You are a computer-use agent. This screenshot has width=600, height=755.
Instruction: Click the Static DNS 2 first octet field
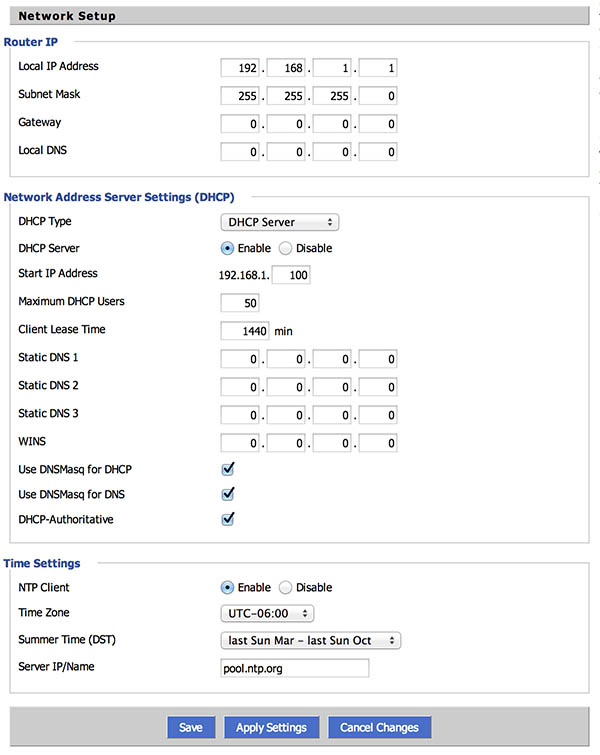240,387
